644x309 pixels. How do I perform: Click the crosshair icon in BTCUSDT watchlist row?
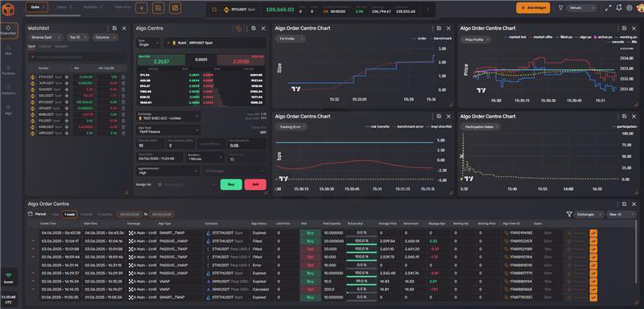coord(67,101)
